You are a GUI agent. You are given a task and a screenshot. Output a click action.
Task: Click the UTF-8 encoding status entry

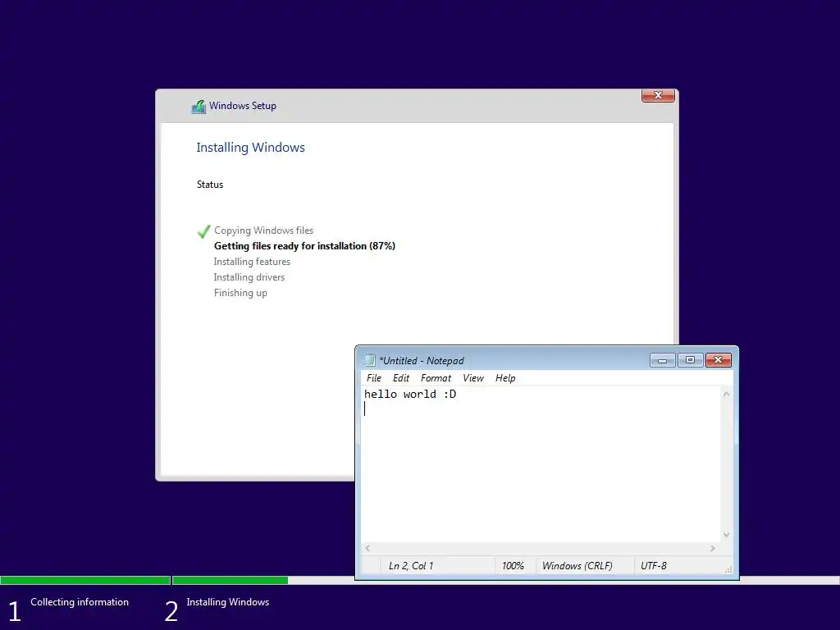pyautogui.click(x=654, y=566)
